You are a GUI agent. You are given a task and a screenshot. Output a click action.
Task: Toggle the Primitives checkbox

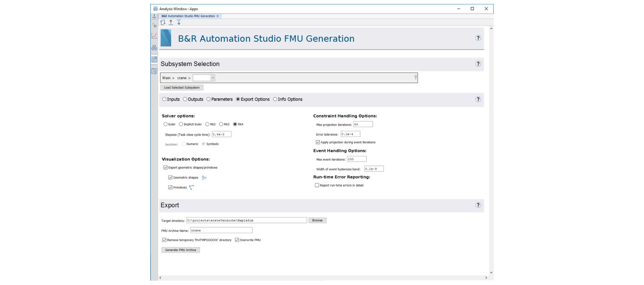point(170,187)
